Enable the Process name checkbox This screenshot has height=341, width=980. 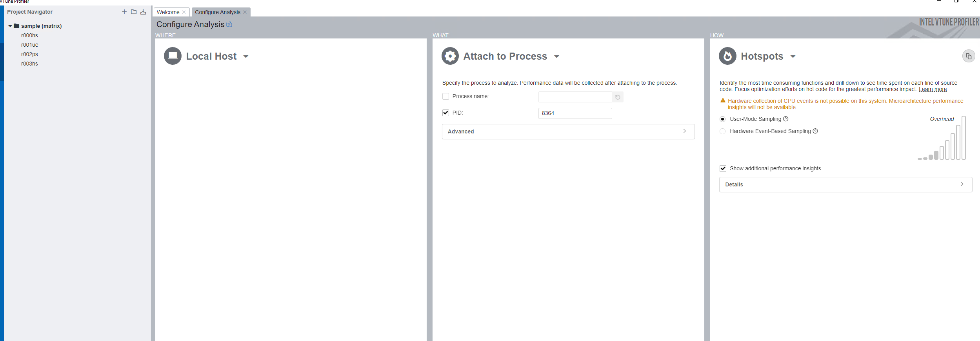[x=445, y=96]
